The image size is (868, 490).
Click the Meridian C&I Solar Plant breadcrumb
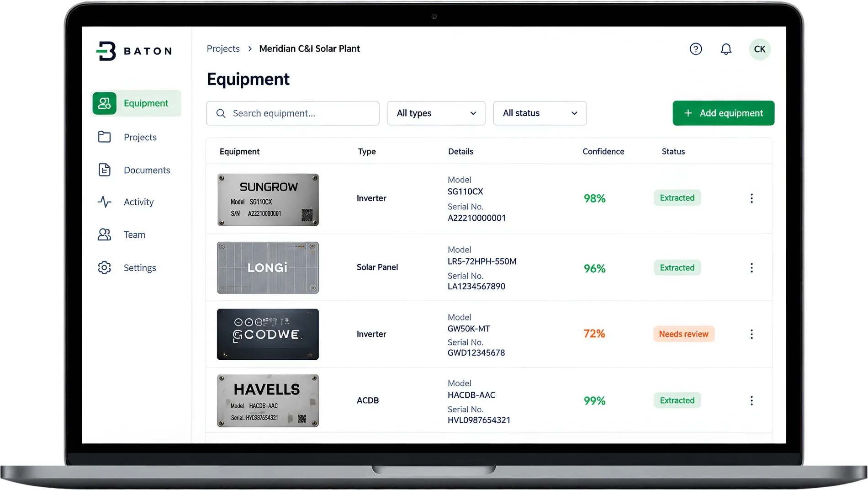(x=309, y=48)
